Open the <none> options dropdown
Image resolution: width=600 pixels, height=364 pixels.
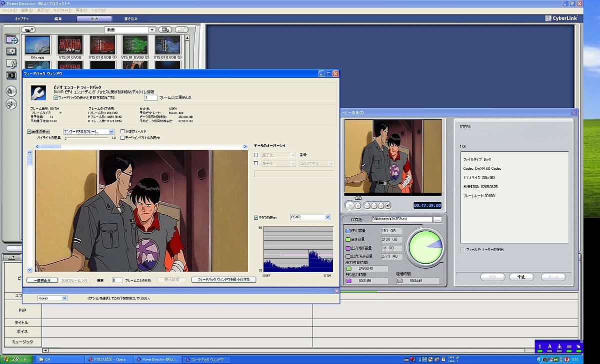(x=52, y=298)
